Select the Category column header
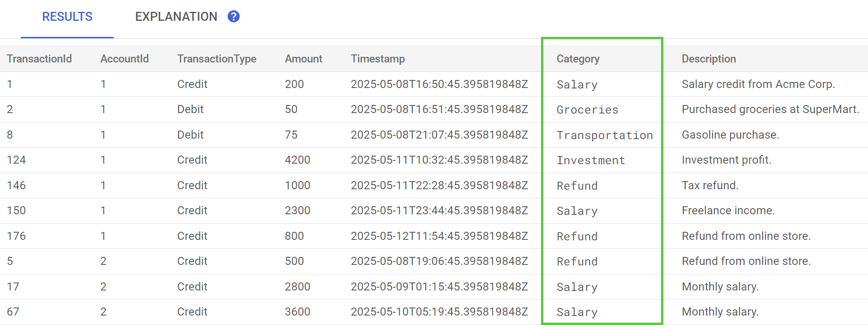This screenshot has height=325, width=868. tap(578, 59)
